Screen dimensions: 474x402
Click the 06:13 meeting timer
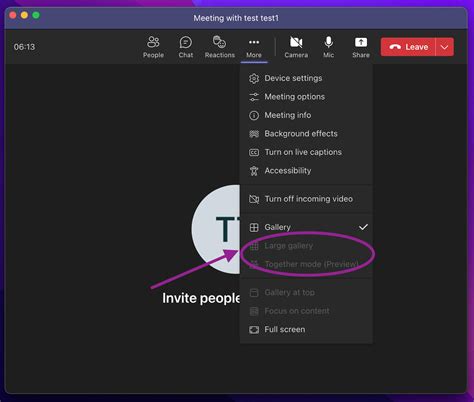tap(24, 47)
